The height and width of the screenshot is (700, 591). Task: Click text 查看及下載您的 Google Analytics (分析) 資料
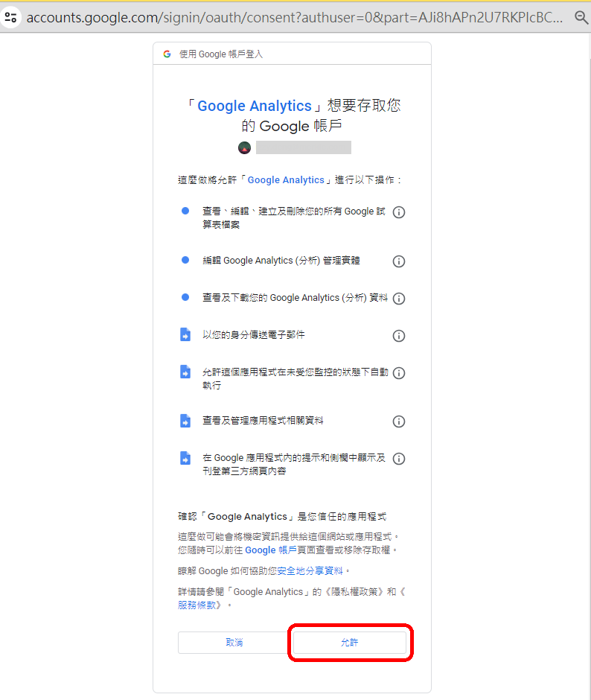tap(295, 298)
